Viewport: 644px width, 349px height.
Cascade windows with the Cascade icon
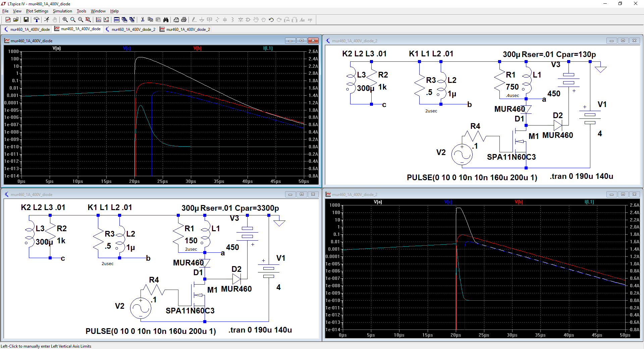click(124, 20)
